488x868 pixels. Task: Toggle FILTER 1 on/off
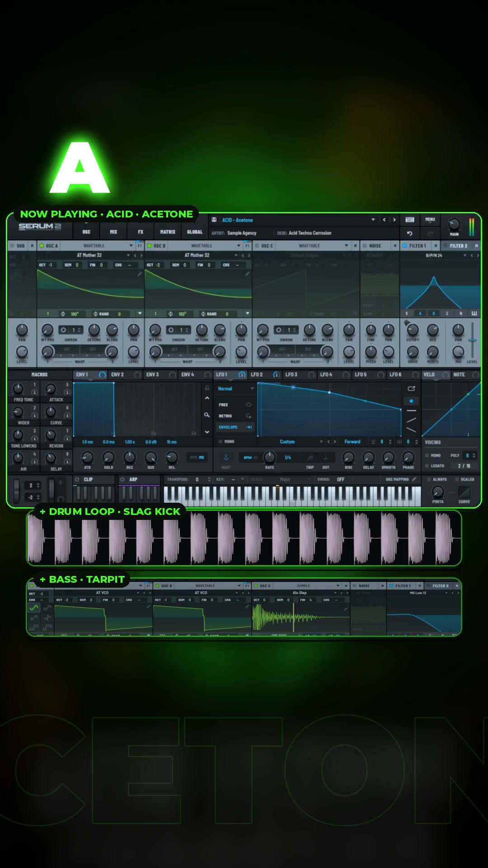point(405,246)
